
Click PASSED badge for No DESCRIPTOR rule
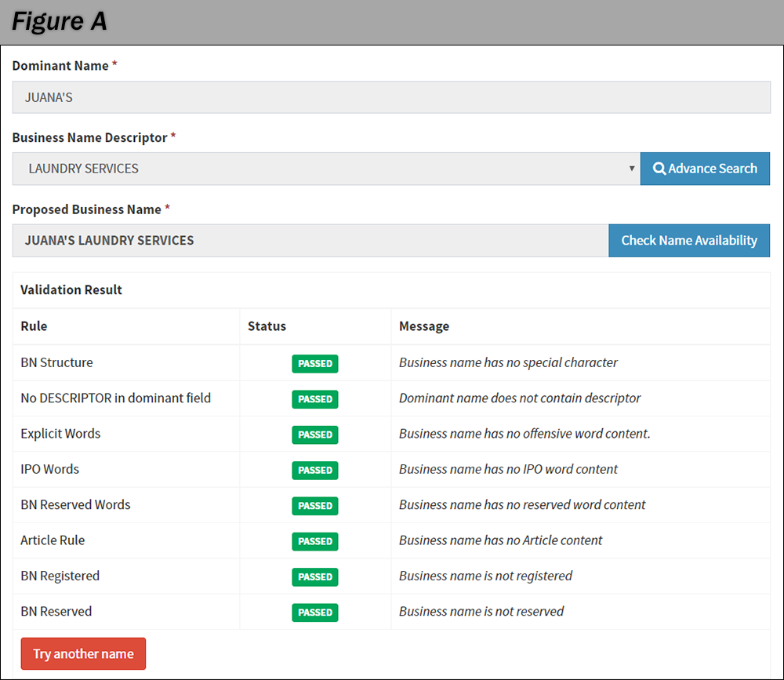(315, 399)
